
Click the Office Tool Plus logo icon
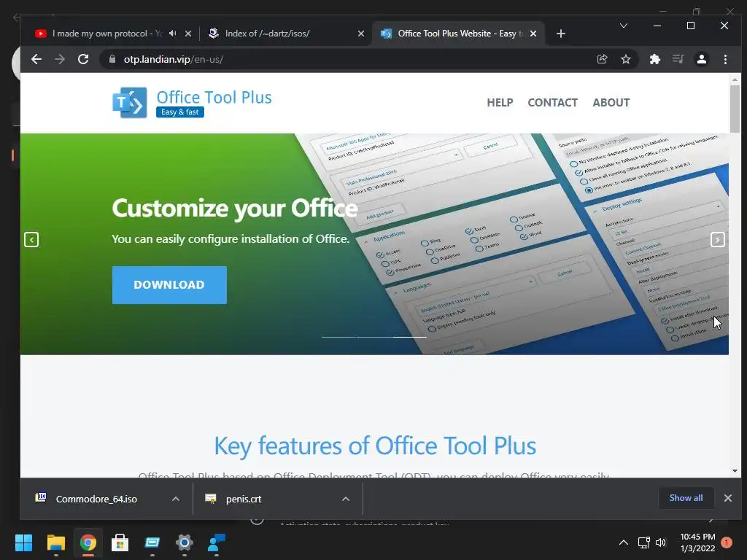130,102
